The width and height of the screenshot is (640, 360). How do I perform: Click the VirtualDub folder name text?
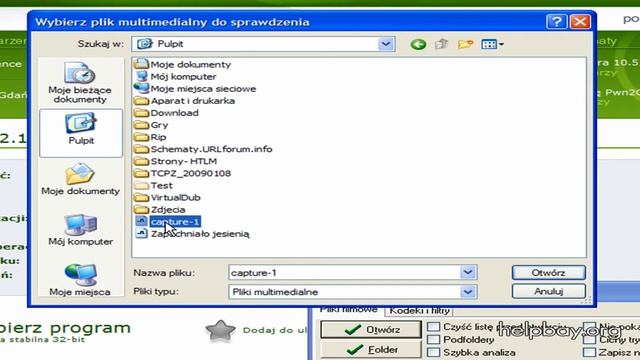coord(176,198)
